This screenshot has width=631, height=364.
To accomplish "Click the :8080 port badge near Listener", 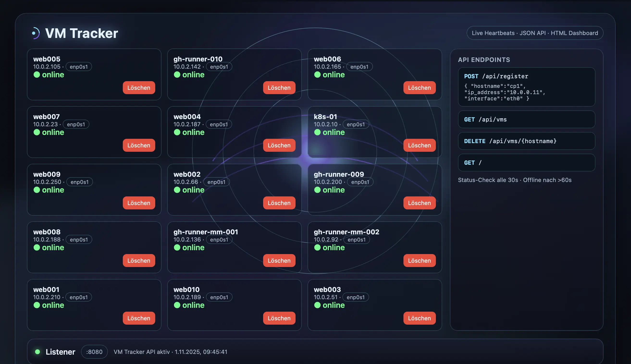I will 94,352.
